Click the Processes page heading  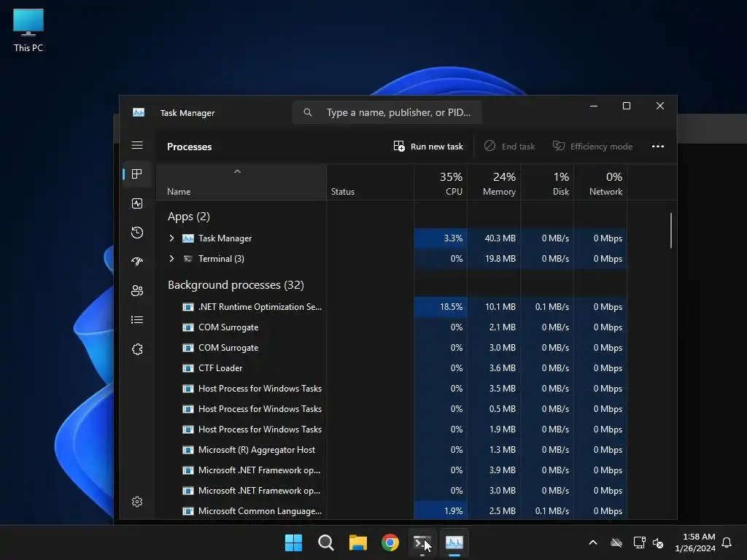pos(189,147)
